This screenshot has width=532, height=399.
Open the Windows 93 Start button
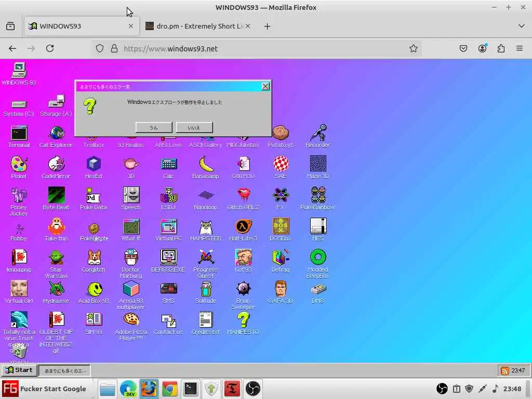pos(19,370)
